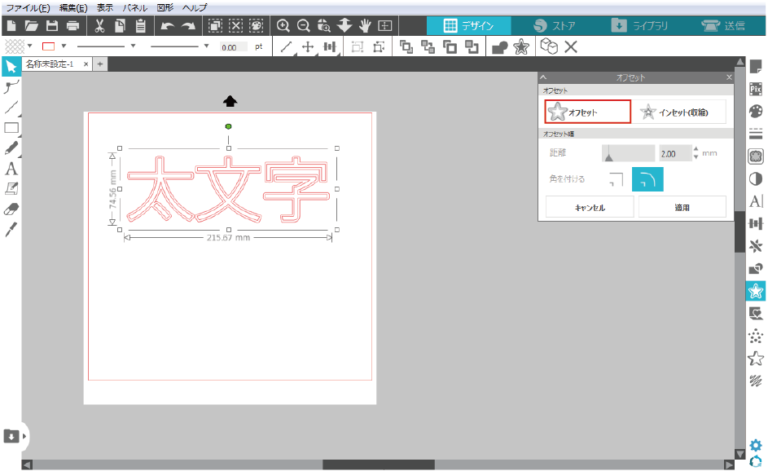The image size is (768, 471).
Task: Open line color dropdown arrow
Action: 64,46
